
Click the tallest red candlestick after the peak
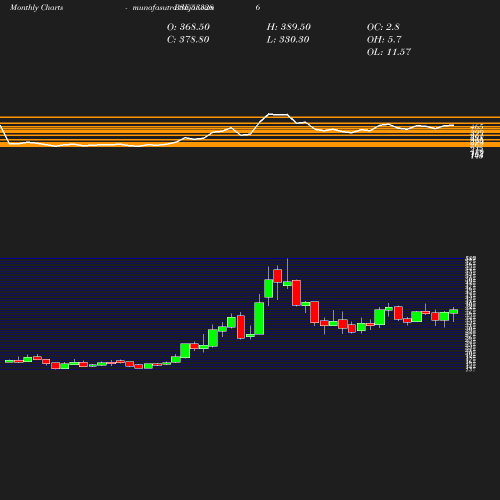coord(296,293)
